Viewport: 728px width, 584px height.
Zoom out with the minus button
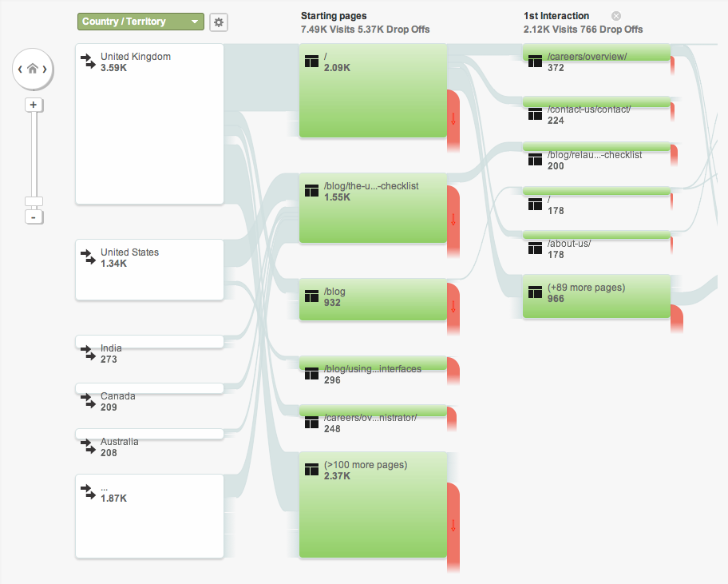click(34, 217)
